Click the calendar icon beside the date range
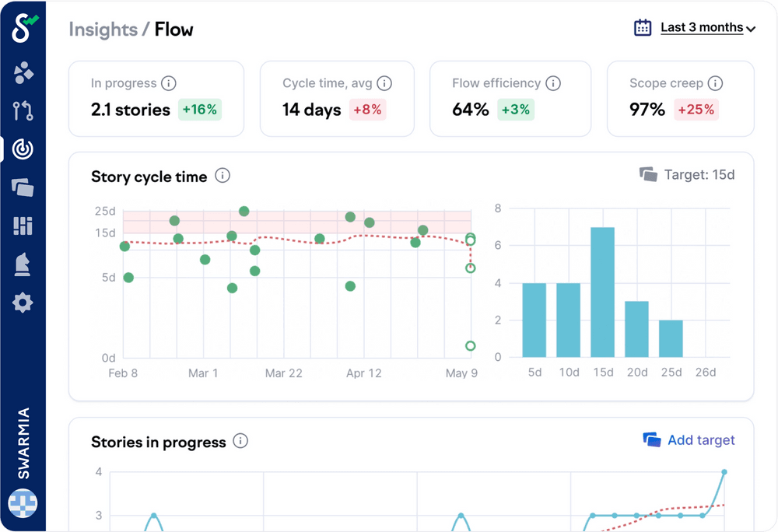The image size is (778, 532). click(643, 28)
